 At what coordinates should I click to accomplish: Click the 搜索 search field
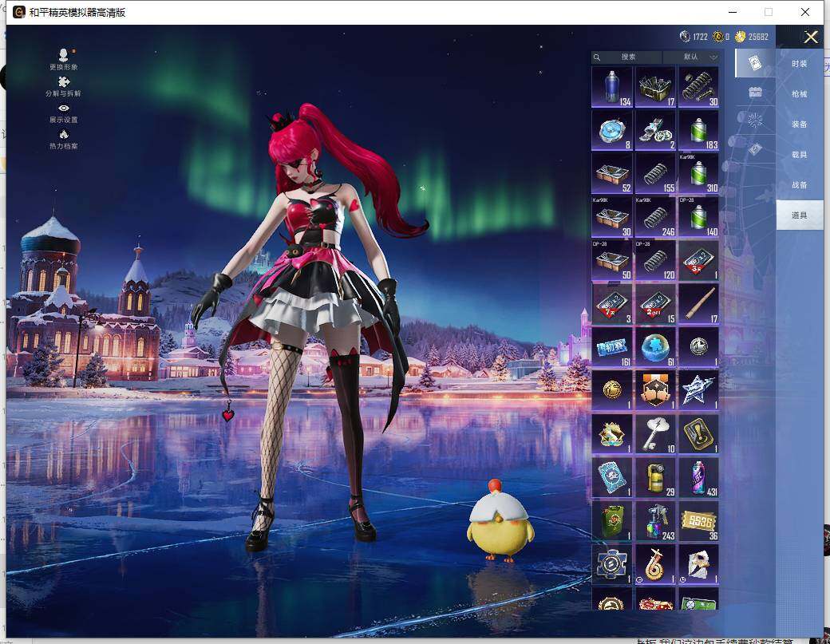628,57
